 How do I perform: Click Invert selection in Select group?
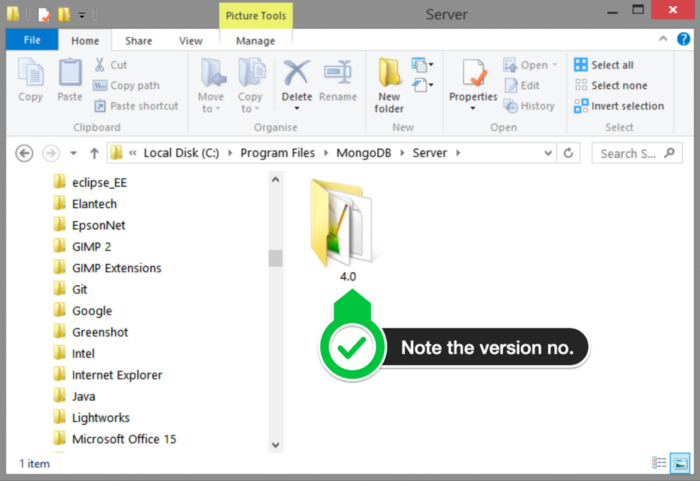(x=619, y=106)
